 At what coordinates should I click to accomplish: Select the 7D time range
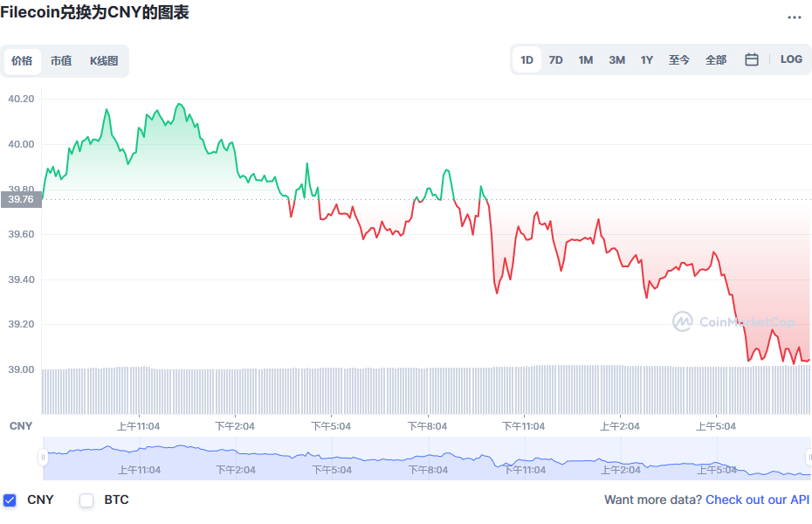coord(555,60)
